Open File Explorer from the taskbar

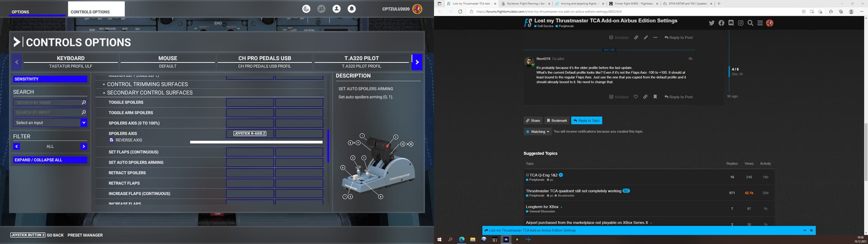pos(472,239)
